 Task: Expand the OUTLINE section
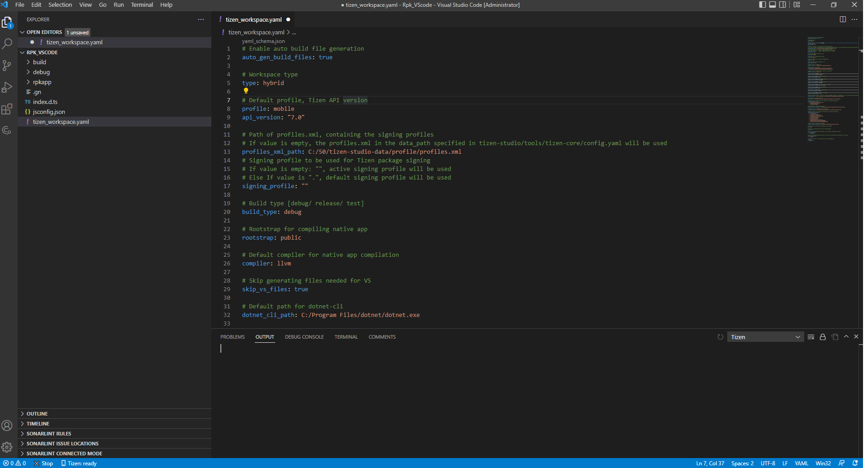pyautogui.click(x=36, y=413)
